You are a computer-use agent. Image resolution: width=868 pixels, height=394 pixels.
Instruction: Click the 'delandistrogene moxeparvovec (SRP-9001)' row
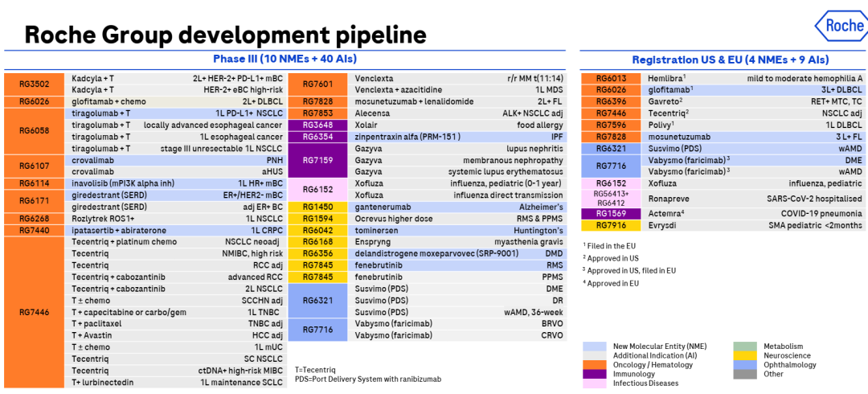[x=457, y=253]
